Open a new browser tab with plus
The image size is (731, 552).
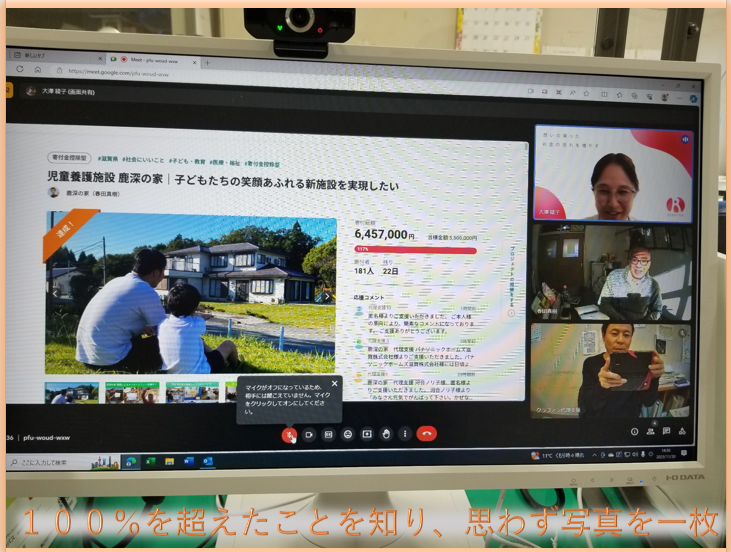point(207,61)
